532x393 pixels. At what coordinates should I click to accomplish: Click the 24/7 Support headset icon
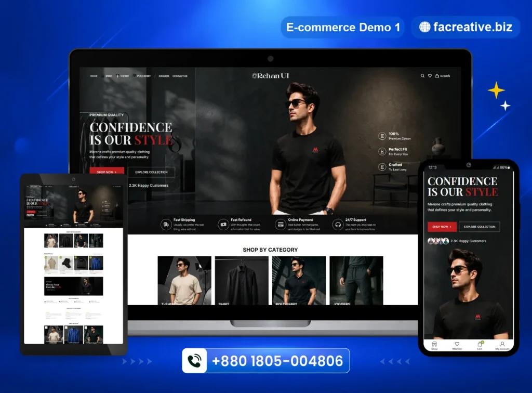point(338,225)
